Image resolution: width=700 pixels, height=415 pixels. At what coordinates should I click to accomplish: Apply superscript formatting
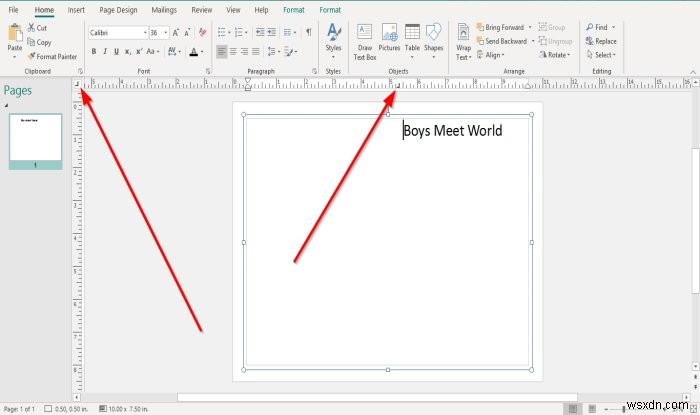pyautogui.click(x=139, y=51)
